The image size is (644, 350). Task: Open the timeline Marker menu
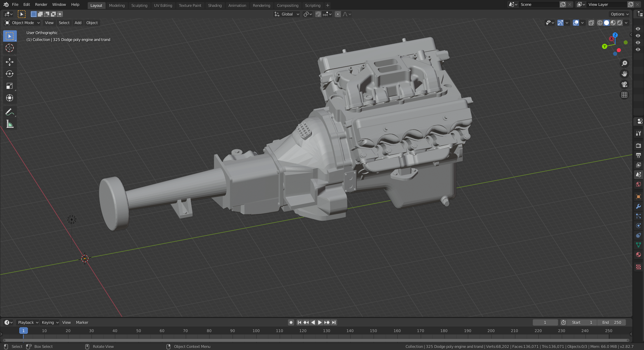(82, 322)
